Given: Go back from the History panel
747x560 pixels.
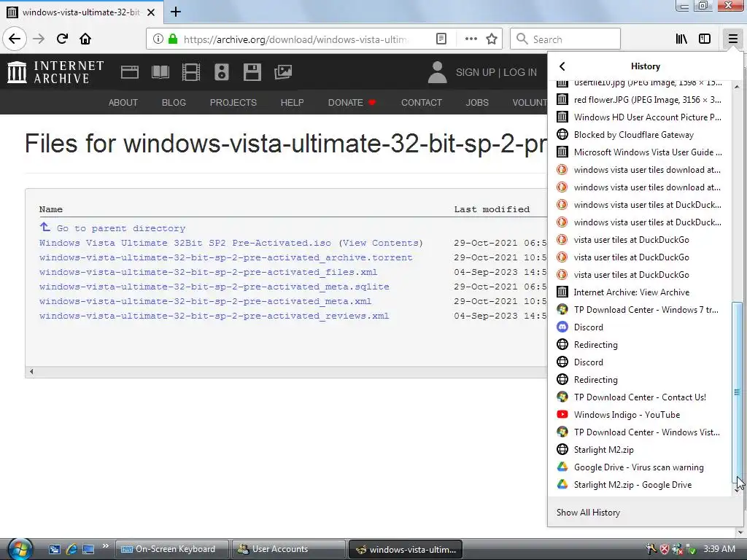Looking at the screenshot, I should (562, 66).
